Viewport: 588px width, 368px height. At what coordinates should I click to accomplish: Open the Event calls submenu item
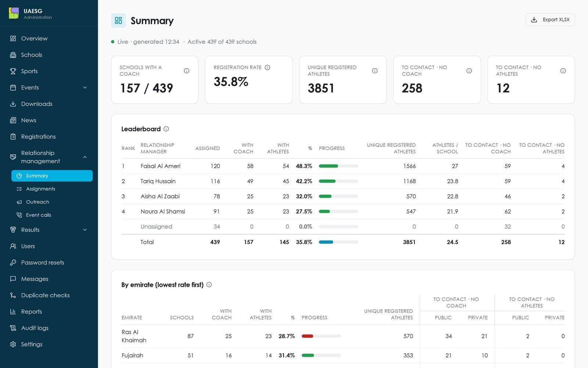point(52,215)
